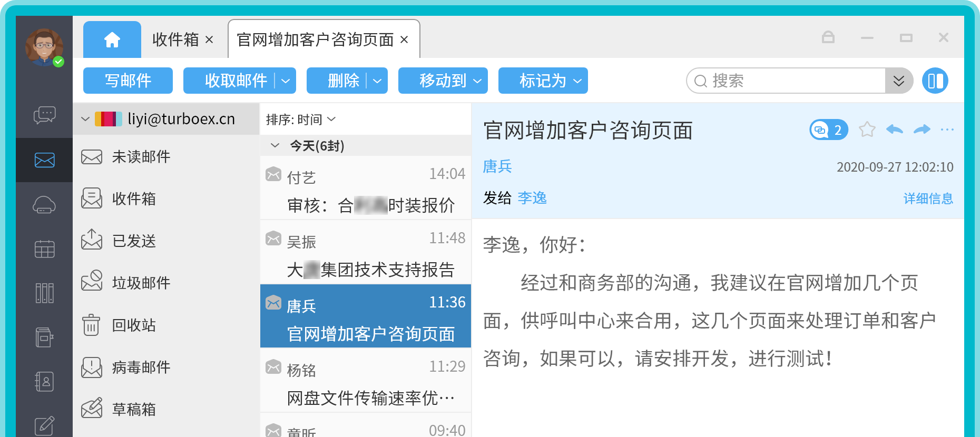Open the chat messages sidebar icon
The height and width of the screenshot is (437, 980).
coord(44,115)
